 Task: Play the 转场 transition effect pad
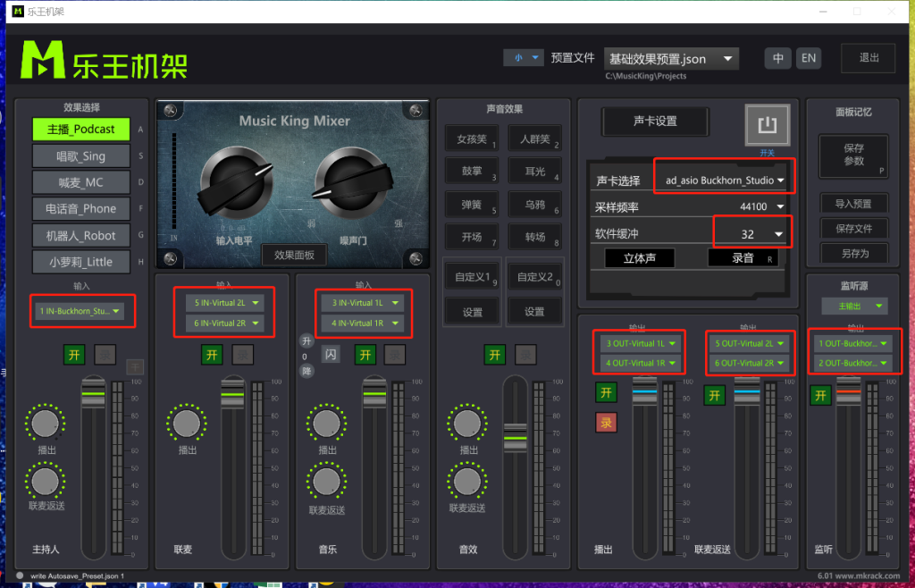[x=534, y=237]
